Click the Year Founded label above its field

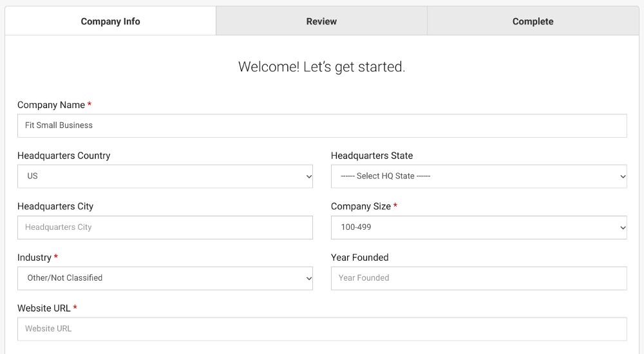(360, 257)
